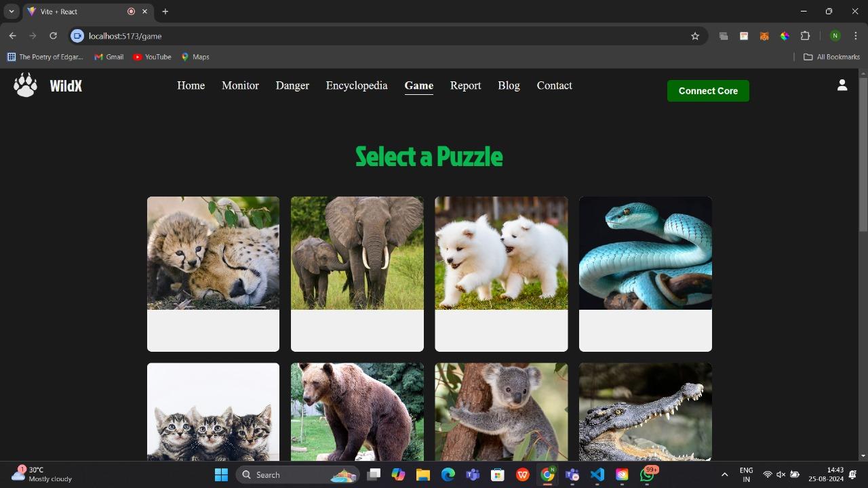The height and width of the screenshot is (488, 868).
Task: Open the MetaMask fox extension
Action: pyautogui.click(x=764, y=36)
